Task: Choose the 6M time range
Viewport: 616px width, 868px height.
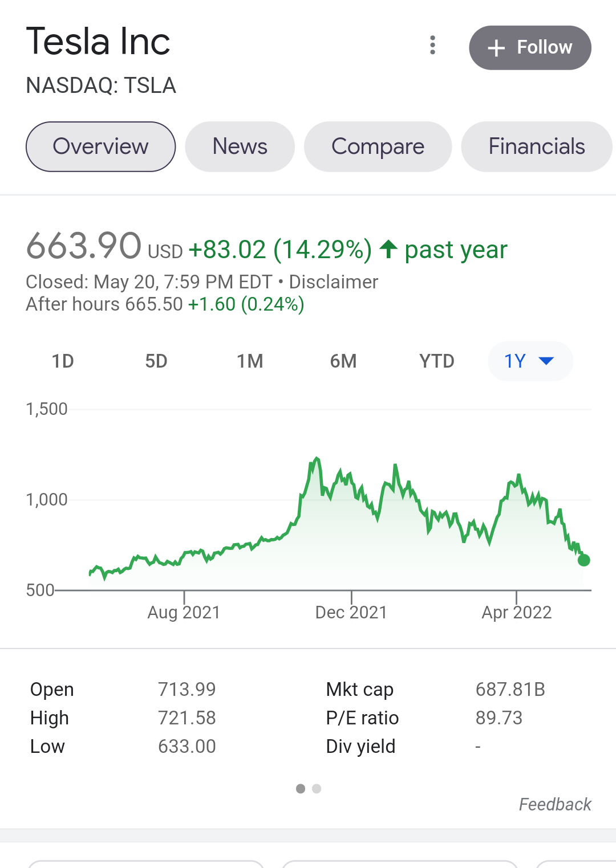Action: click(x=343, y=361)
